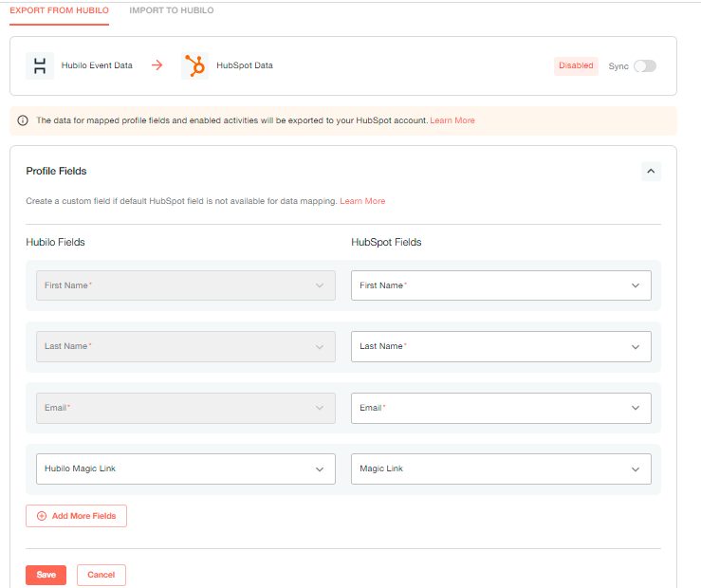Open the HubSpot Email dropdown
The image size is (701, 588).
coord(501,408)
